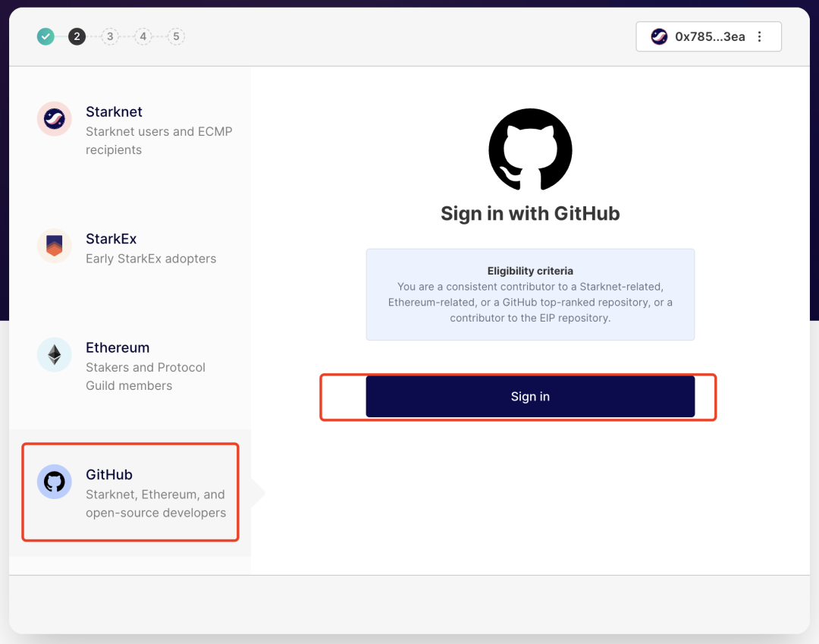Click the GitHub octocat icon in the sidebar

(54, 481)
